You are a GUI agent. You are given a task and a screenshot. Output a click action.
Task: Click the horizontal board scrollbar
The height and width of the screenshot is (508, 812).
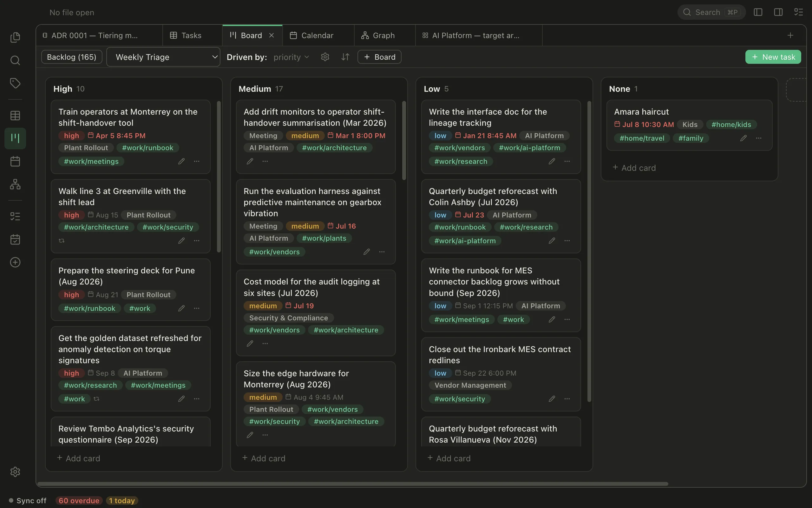pyautogui.click(x=353, y=484)
